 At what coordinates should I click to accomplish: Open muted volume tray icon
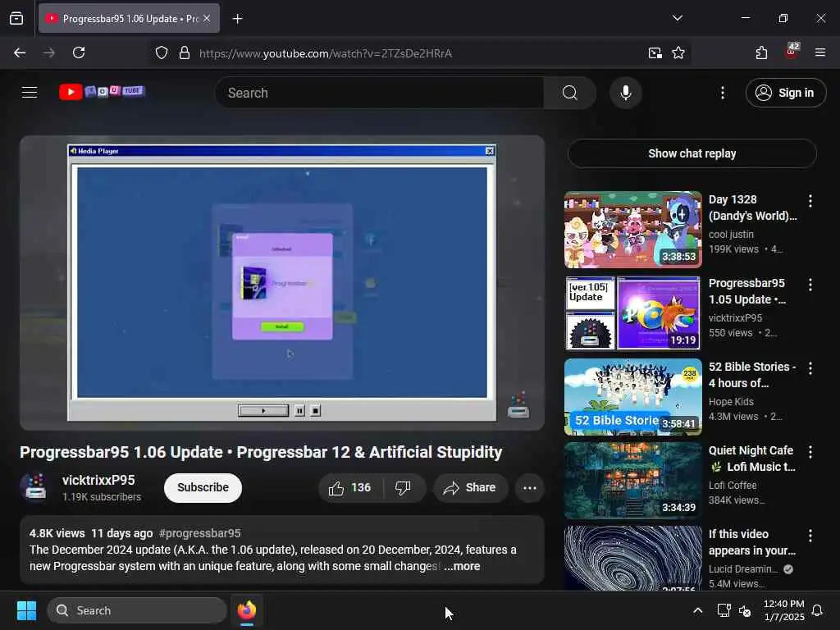tap(745, 610)
